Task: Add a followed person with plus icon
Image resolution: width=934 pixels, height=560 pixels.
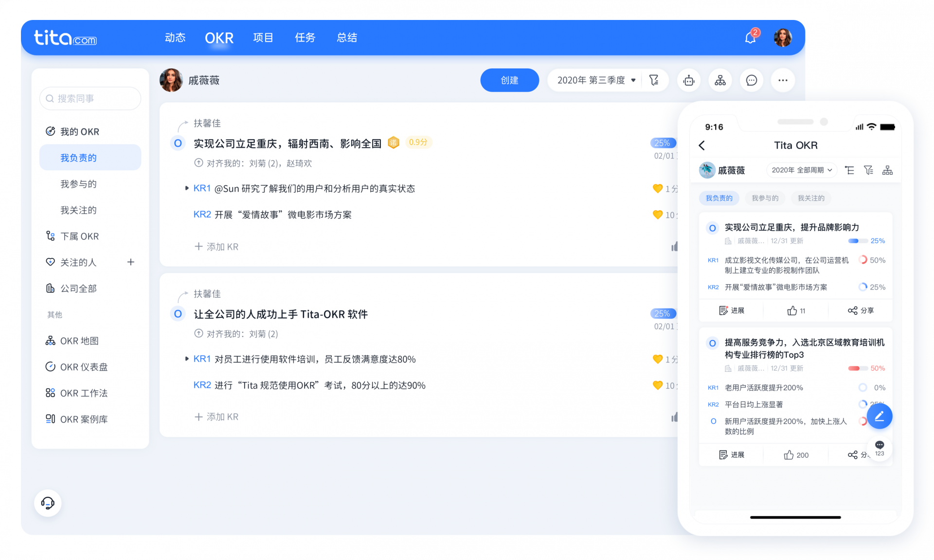Action: pyautogui.click(x=130, y=262)
